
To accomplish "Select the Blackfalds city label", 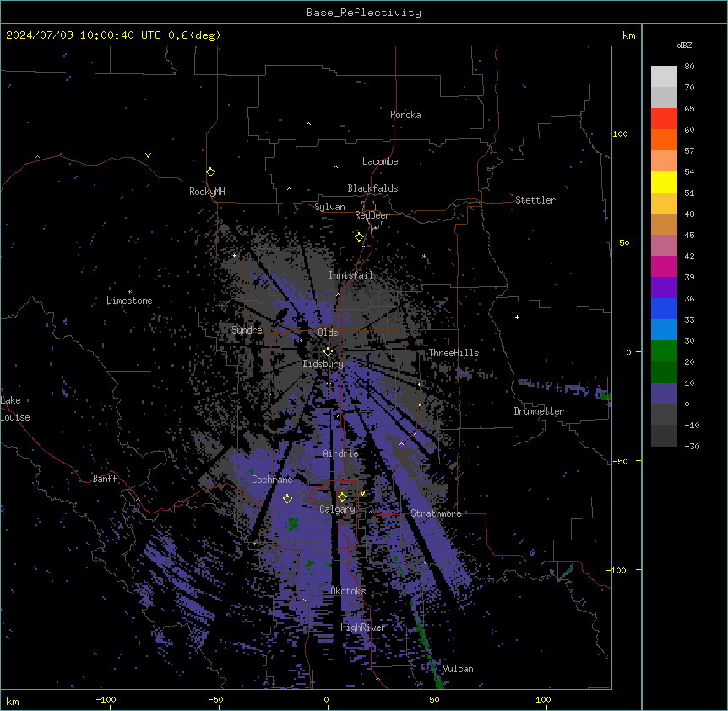I will coord(372,188).
